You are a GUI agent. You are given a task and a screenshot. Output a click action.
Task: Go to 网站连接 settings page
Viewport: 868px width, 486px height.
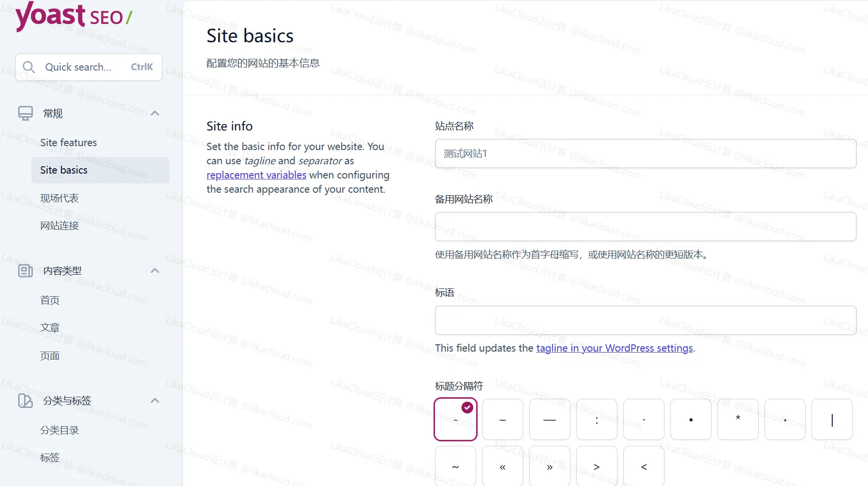coord(59,226)
